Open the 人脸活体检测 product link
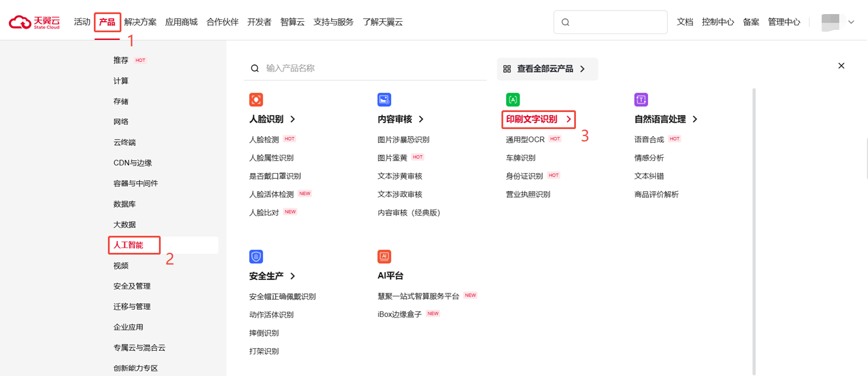 272,194
